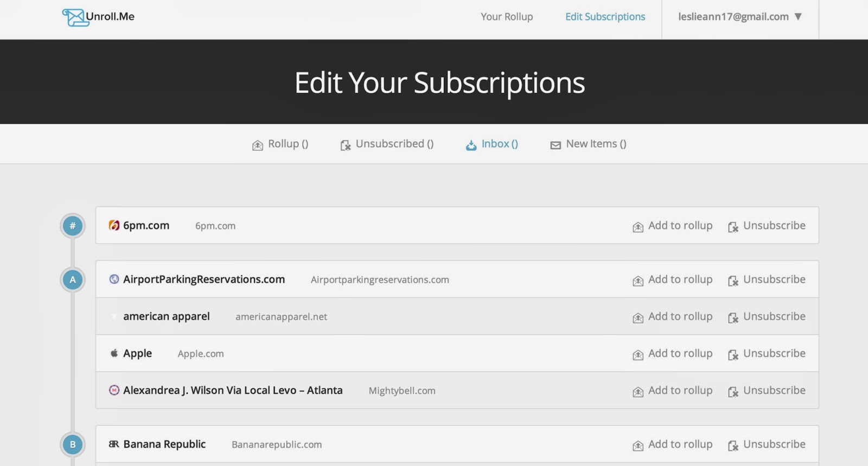Open the leslieann17@gmail.com account dropdown
868x466 pixels.
coord(740,17)
